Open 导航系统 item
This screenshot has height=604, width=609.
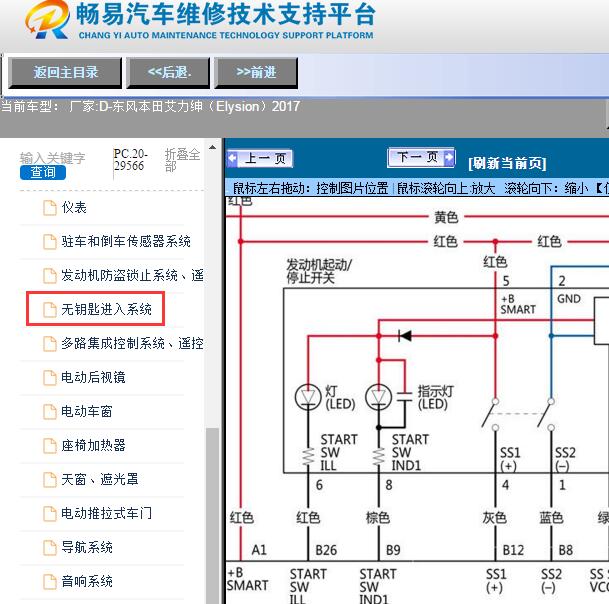click(x=87, y=548)
